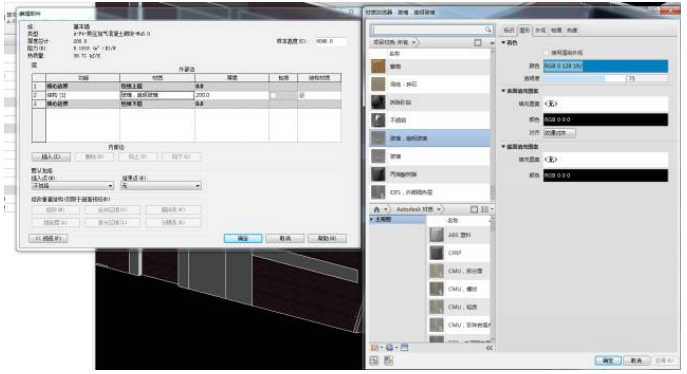This screenshot has width=687, height=374.
Task: Open the dropdown arrow next to library folder icon
Action: (x=381, y=348)
